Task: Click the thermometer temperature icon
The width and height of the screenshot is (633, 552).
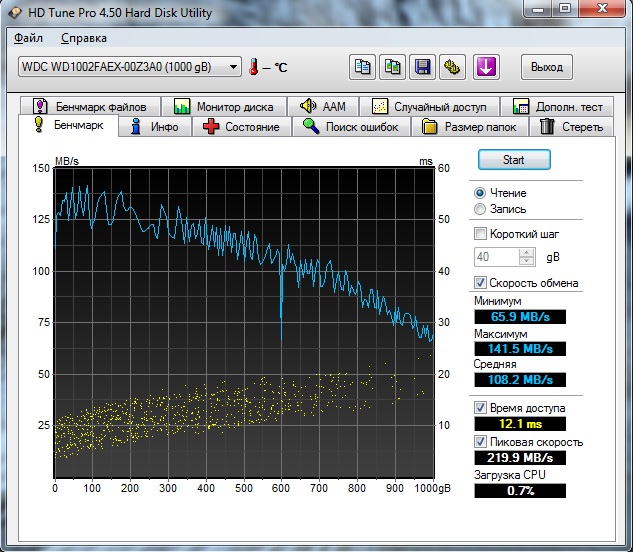Action: pyautogui.click(x=254, y=67)
